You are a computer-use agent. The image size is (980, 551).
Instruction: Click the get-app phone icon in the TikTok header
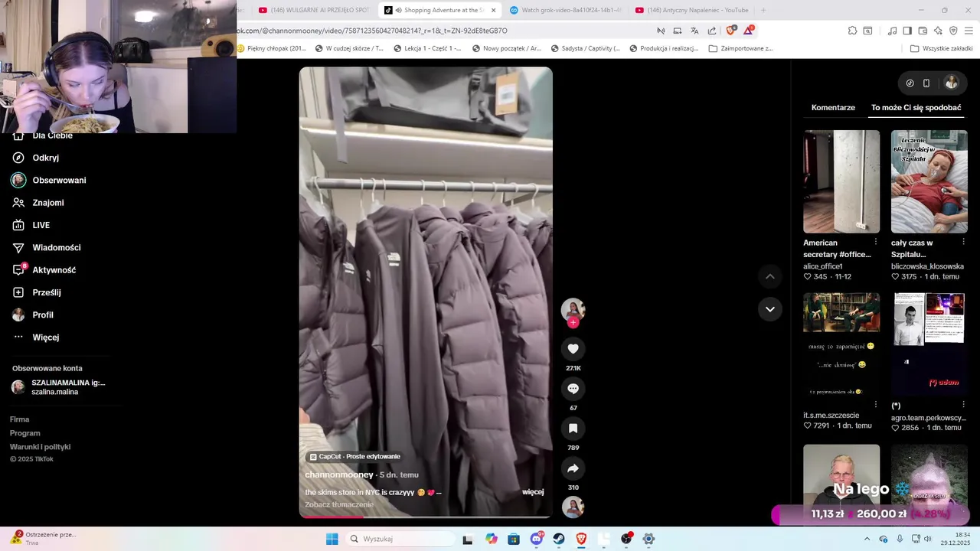pos(926,83)
